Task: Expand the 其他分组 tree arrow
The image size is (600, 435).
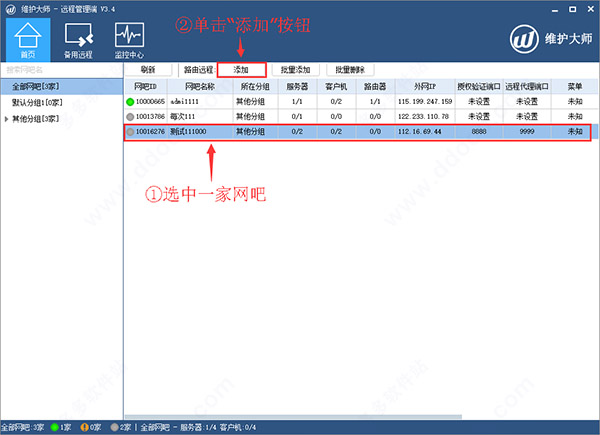Action: pyautogui.click(x=6, y=119)
